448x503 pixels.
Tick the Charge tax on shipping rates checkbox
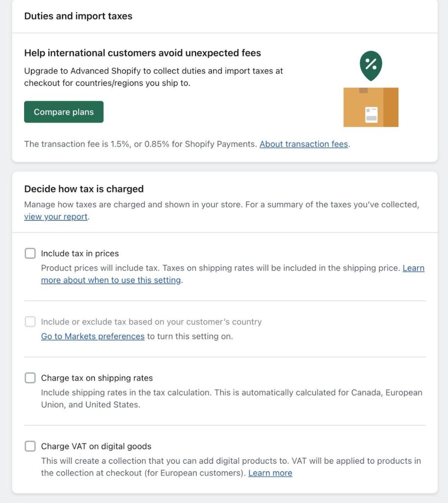pos(30,378)
